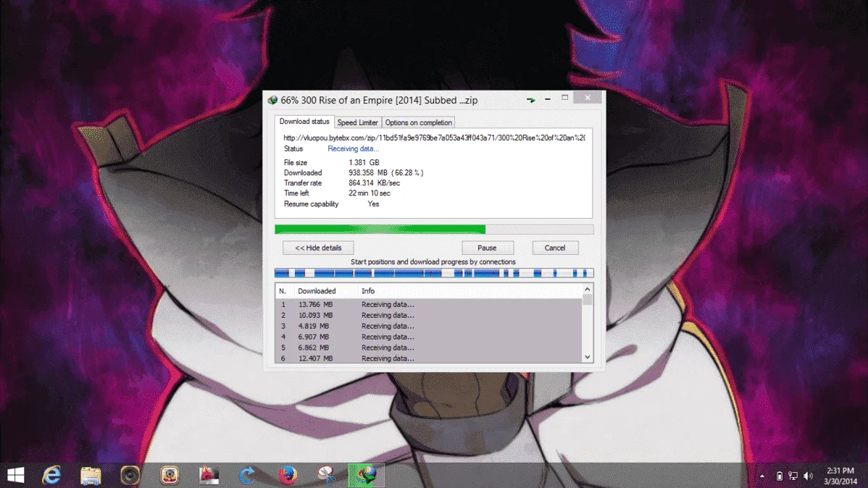
Task: Click the Internet Download Manager taskbar icon
Action: [366, 475]
